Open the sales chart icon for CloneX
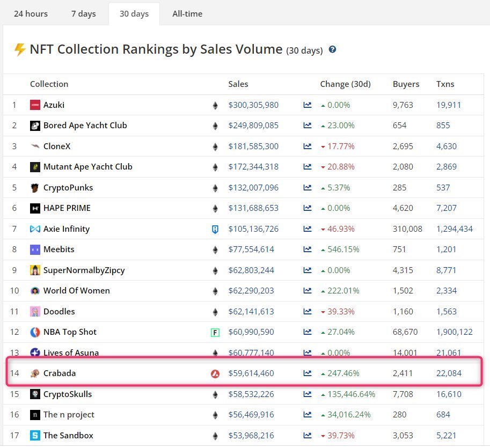 coord(308,146)
